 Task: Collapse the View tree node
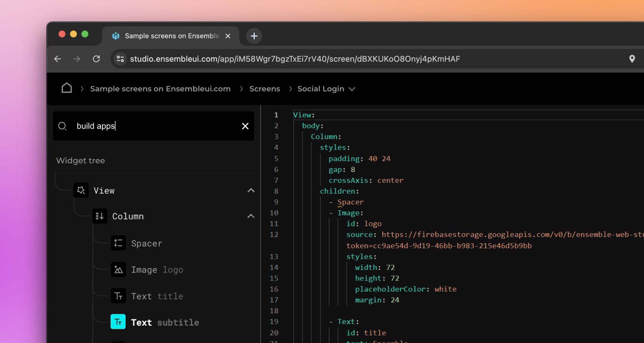pos(251,190)
